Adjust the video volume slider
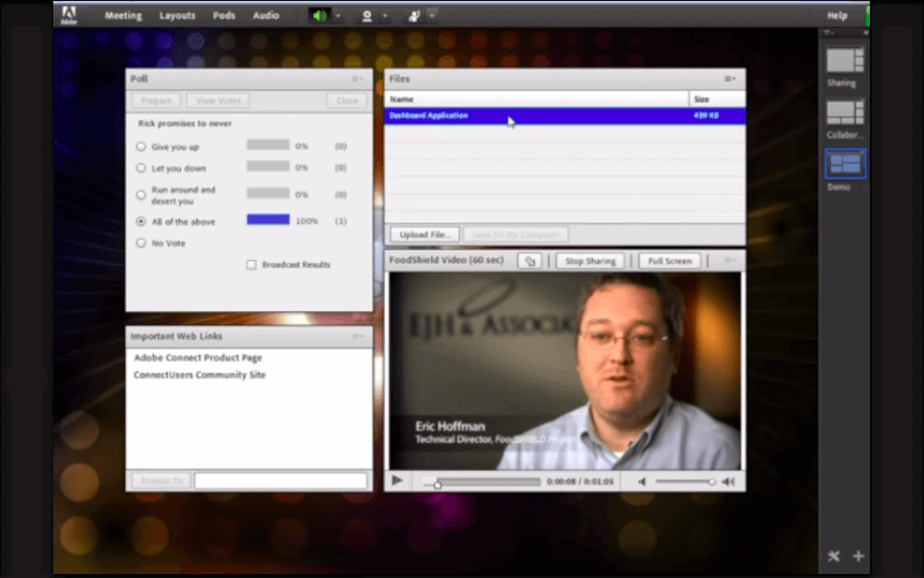 (684, 482)
